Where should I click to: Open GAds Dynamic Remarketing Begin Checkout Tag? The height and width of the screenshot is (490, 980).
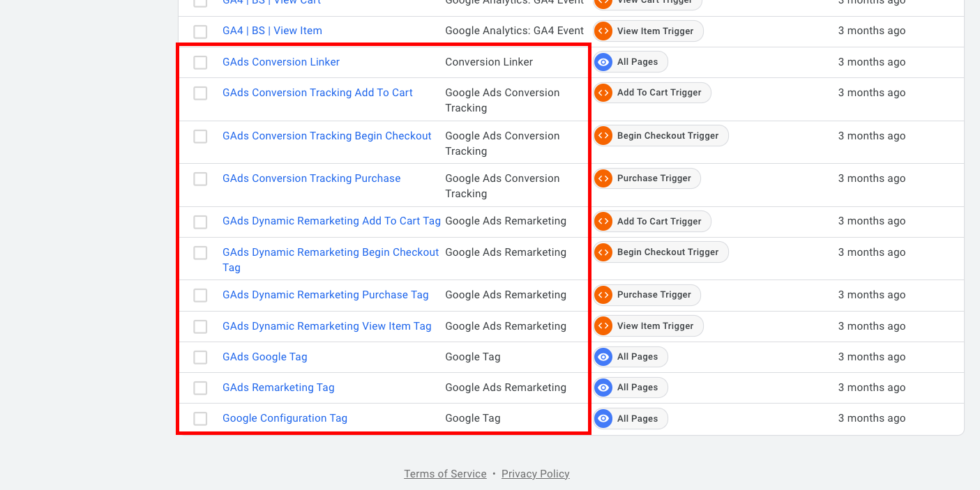pyautogui.click(x=331, y=260)
